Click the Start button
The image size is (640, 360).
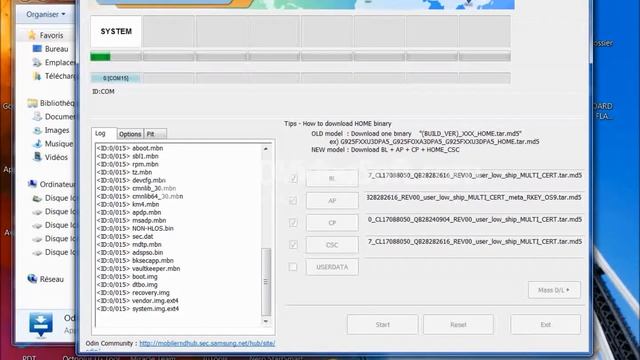(x=382, y=324)
